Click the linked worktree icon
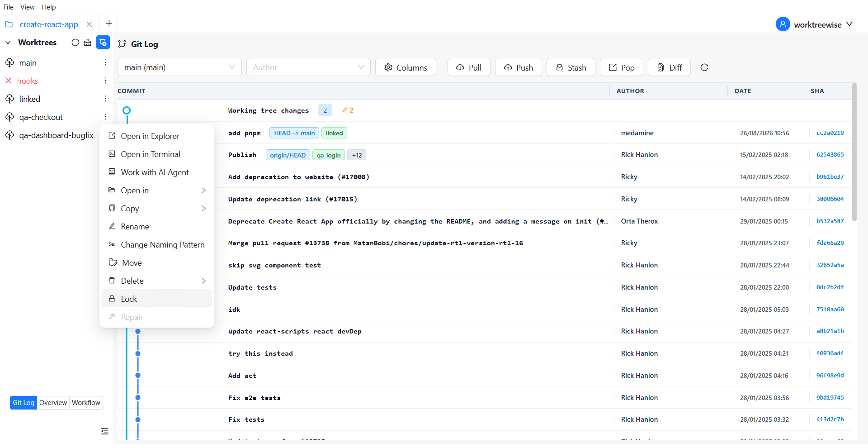868x448 pixels. click(9, 99)
